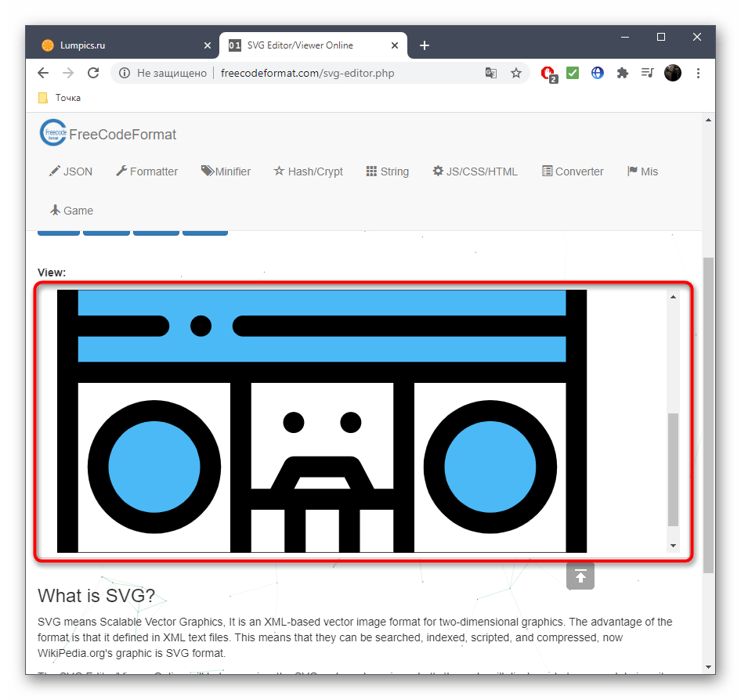741x700 pixels.
Task: Expand the Formatter menu
Action: click(146, 171)
